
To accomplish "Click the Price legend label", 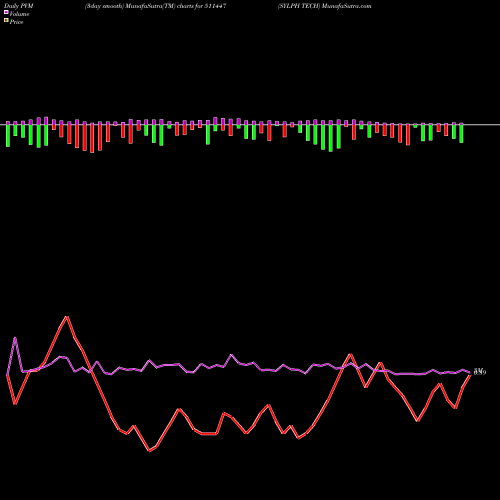I will coord(16,22).
